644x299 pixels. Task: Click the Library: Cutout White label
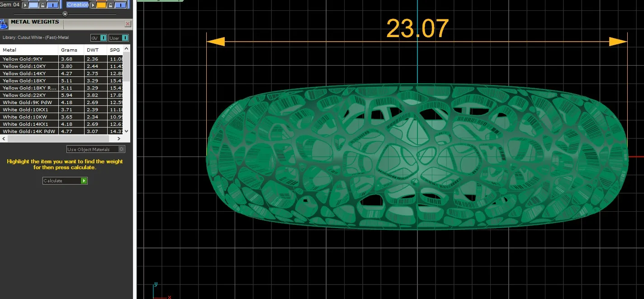click(x=36, y=38)
